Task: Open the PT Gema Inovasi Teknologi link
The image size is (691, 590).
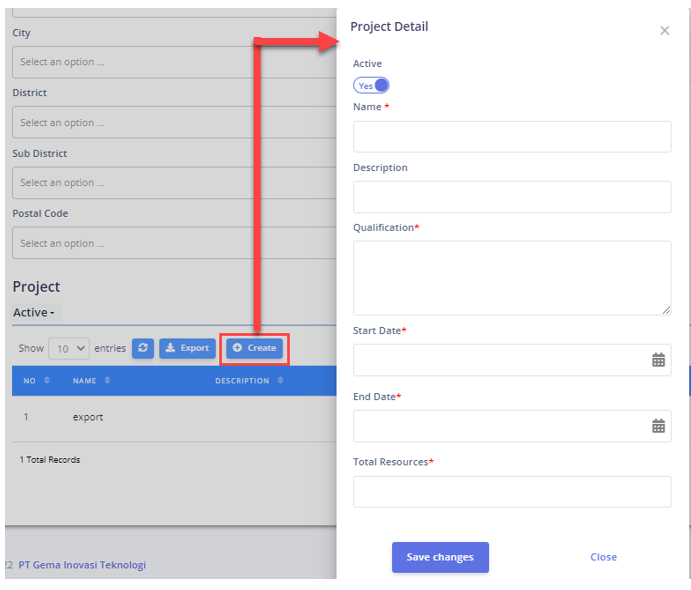Action: 82,565
